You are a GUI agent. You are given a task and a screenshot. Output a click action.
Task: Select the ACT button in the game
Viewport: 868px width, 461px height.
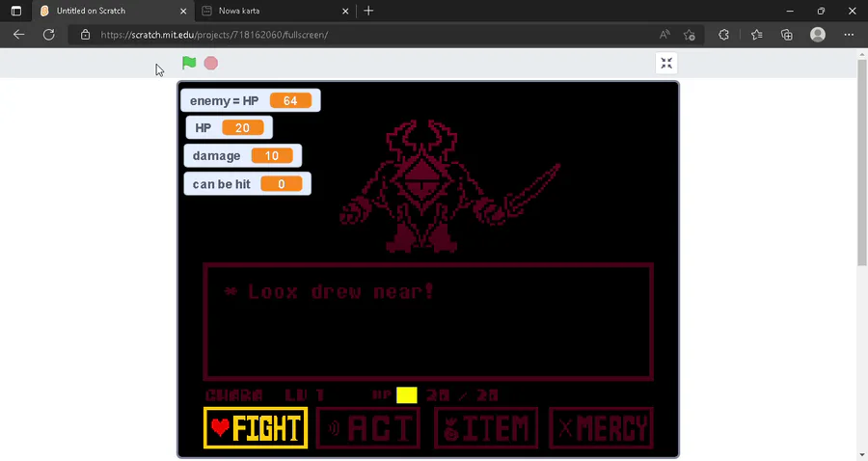[368, 428]
